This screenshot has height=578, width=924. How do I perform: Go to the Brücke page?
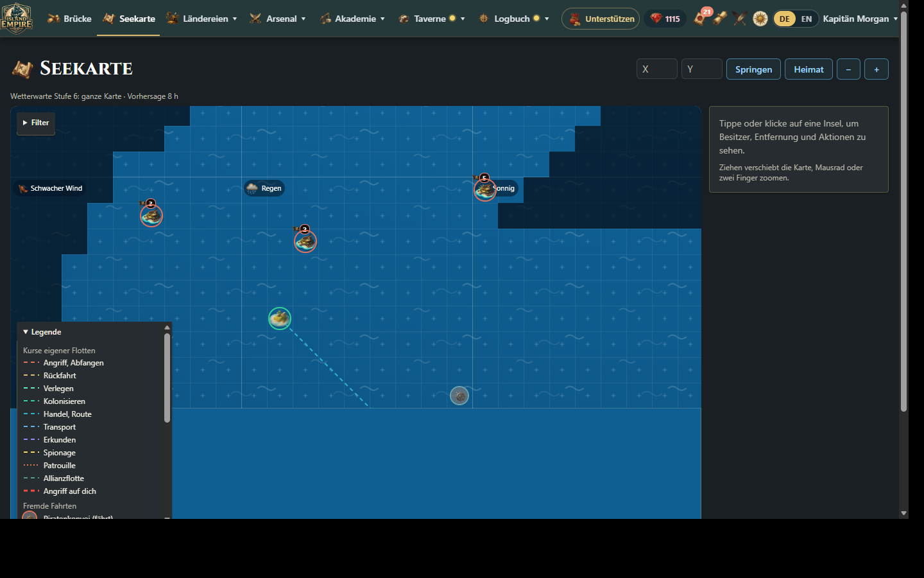tap(69, 19)
